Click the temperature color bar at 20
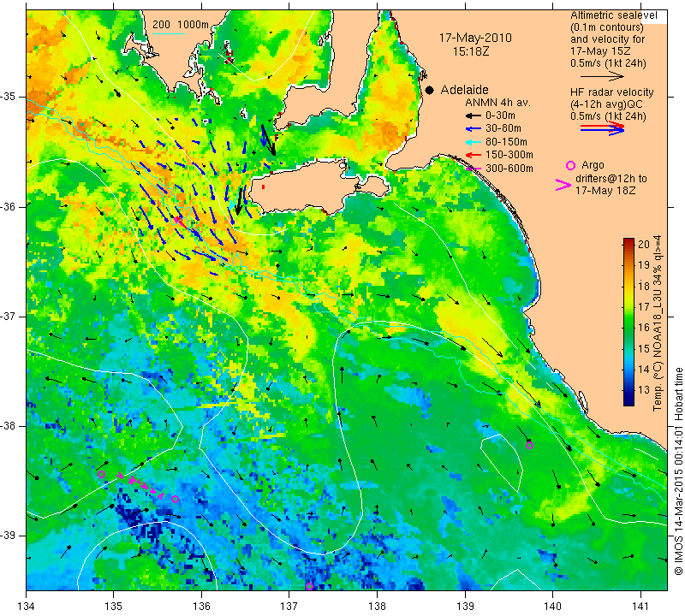The image size is (685, 616). tap(628, 244)
